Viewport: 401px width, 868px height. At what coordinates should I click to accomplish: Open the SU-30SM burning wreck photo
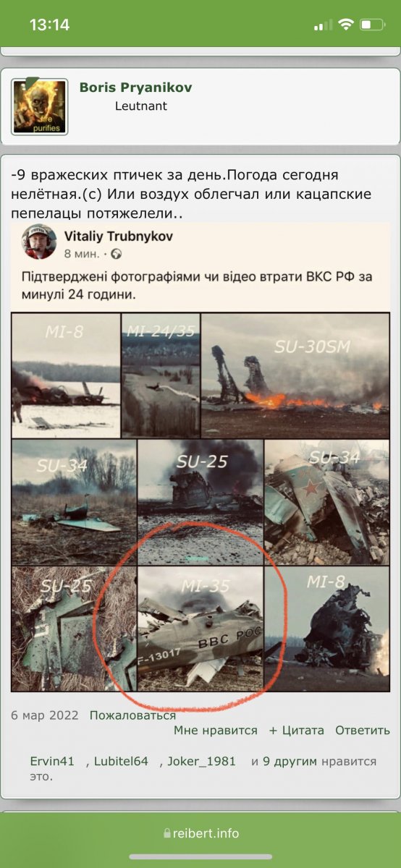pos(295,375)
